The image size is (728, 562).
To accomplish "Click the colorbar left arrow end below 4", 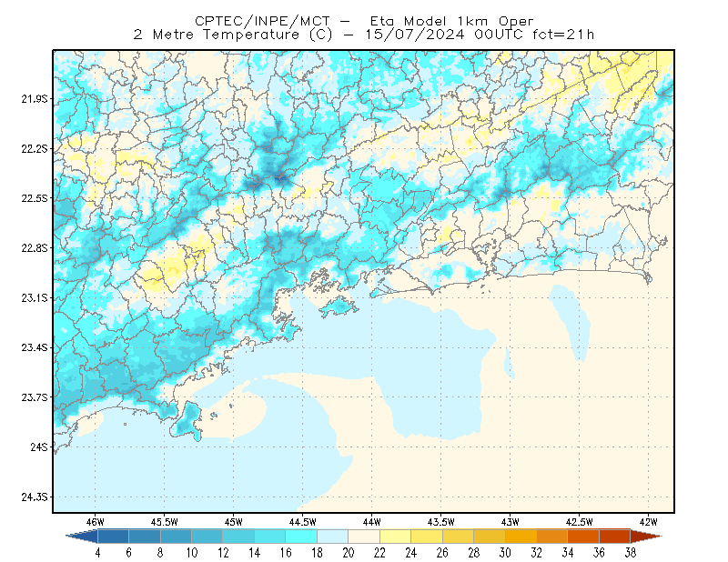I will (x=83, y=536).
